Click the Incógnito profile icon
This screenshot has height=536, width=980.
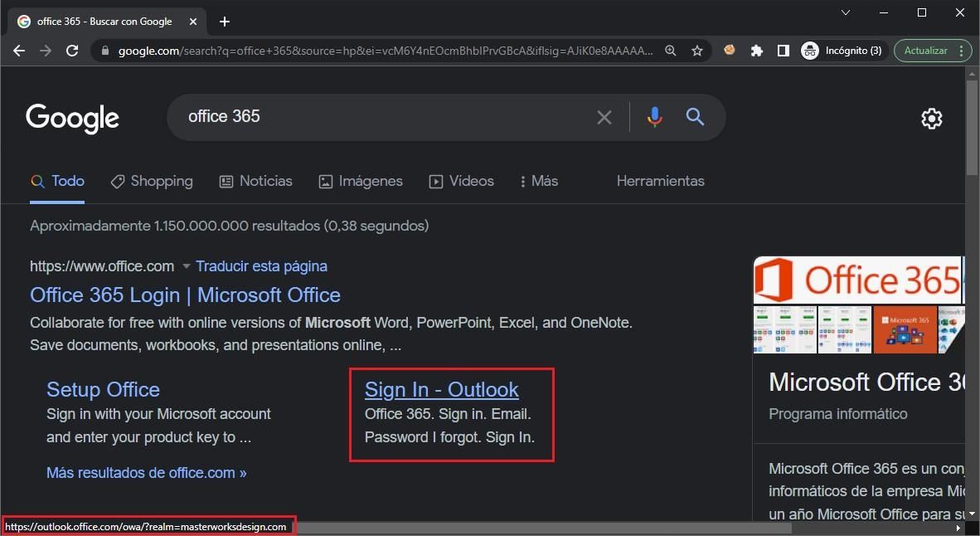(809, 50)
